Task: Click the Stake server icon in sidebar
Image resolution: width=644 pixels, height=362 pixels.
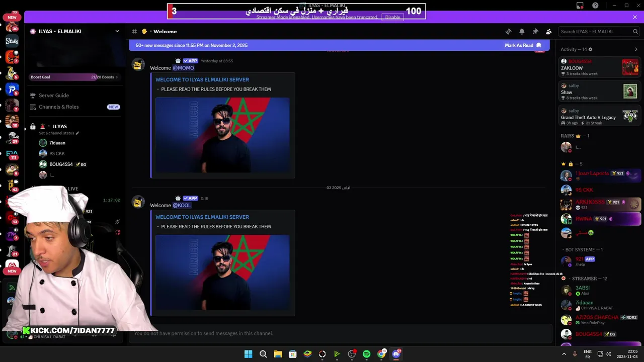Action: [x=12, y=41]
